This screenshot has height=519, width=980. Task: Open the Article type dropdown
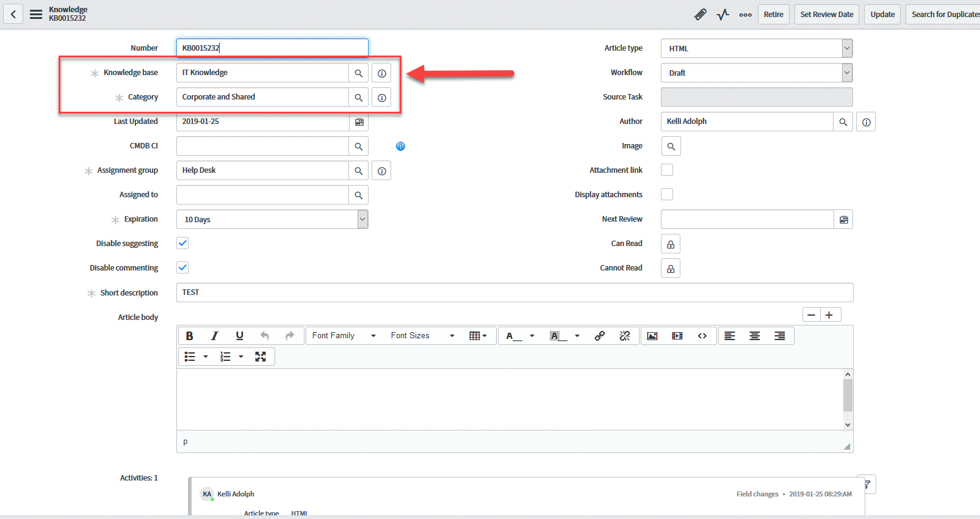tap(756, 48)
